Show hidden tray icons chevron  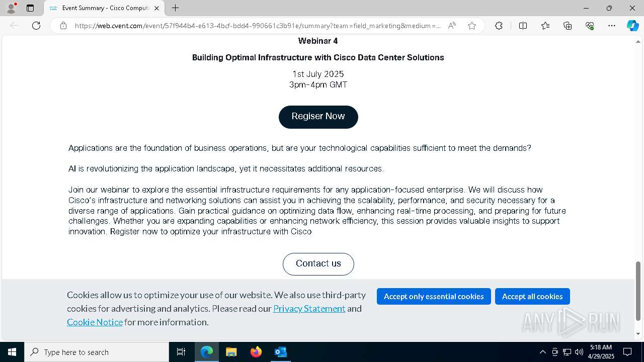pyautogui.click(x=542, y=352)
